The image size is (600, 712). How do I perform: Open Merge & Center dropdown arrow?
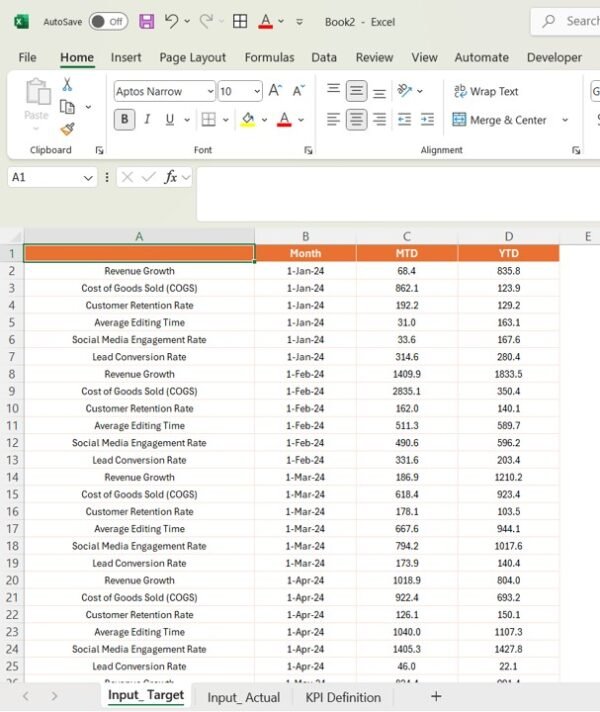pyautogui.click(x=565, y=120)
